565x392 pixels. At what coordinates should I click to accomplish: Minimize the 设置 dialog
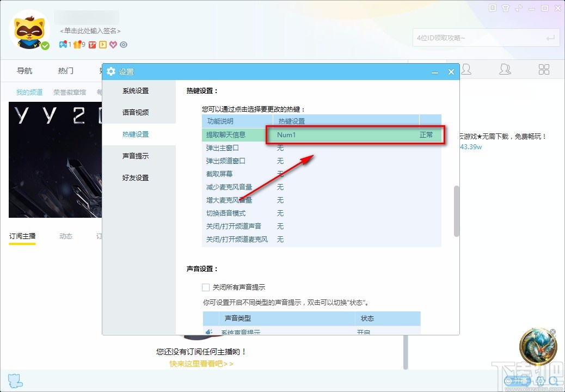point(435,72)
